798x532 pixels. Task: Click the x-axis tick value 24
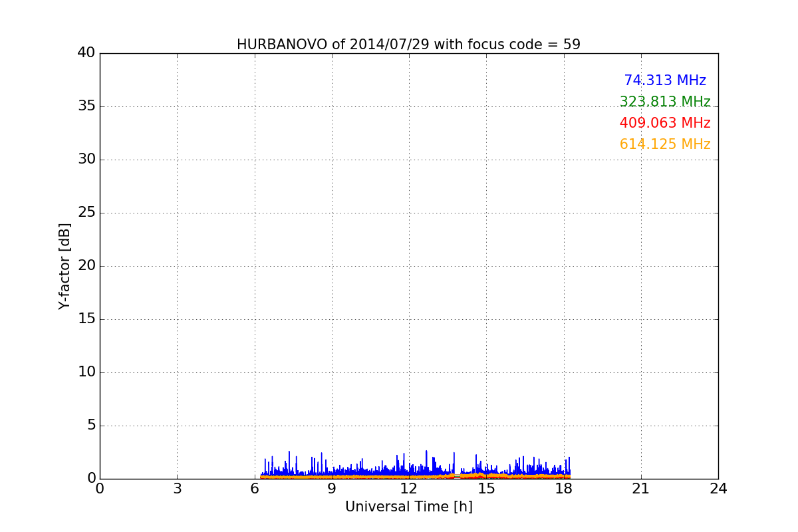(x=718, y=489)
